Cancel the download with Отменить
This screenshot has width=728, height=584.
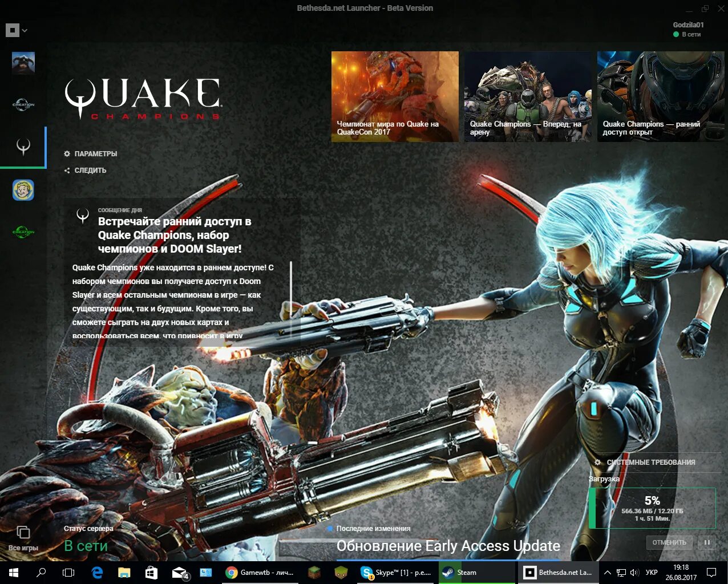pyautogui.click(x=669, y=542)
